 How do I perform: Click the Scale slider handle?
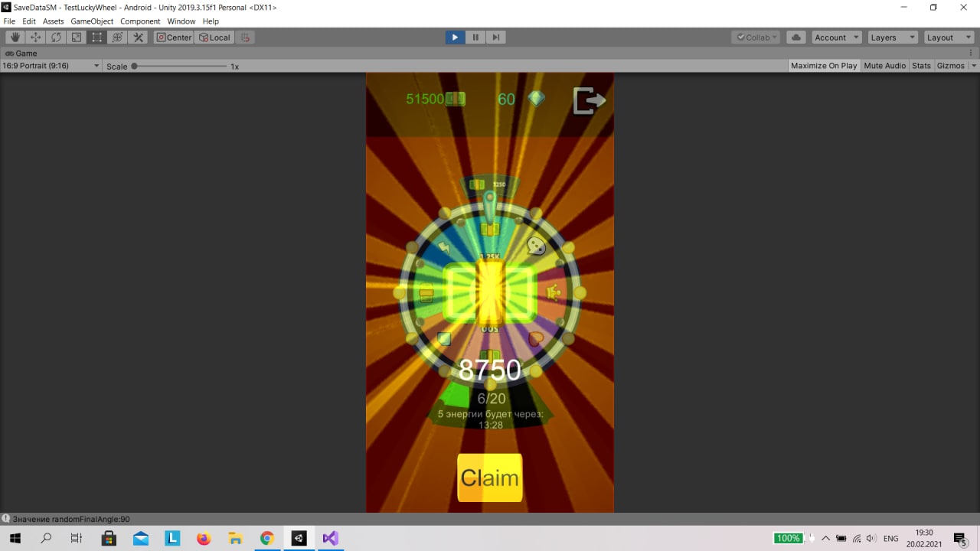pos(134,67)
